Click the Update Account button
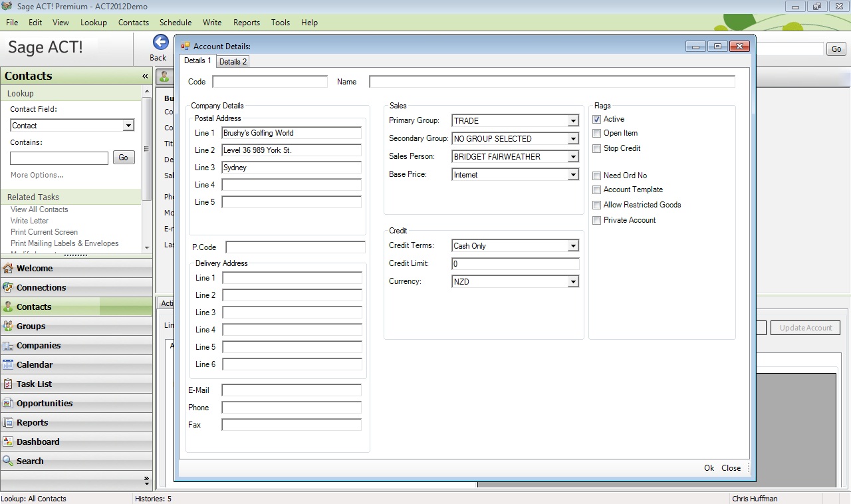 click(x=805, y=328)
